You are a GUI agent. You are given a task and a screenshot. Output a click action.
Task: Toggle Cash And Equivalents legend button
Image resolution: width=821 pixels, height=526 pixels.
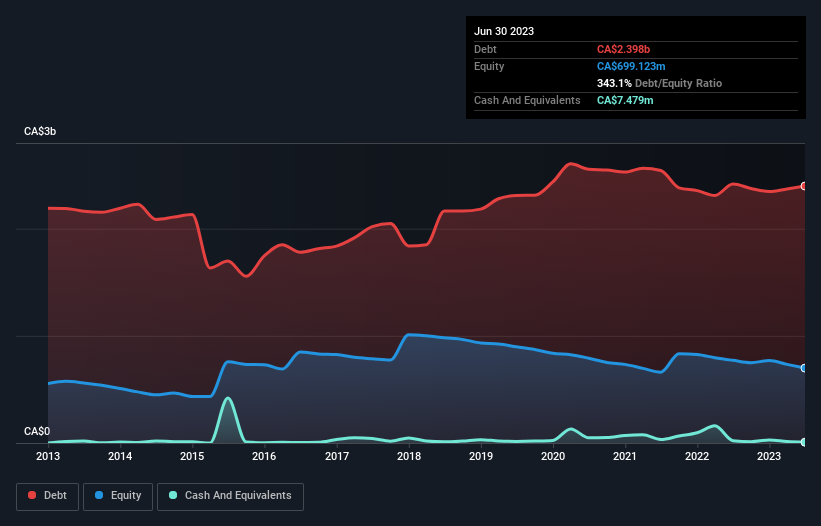tap(230, 496)
